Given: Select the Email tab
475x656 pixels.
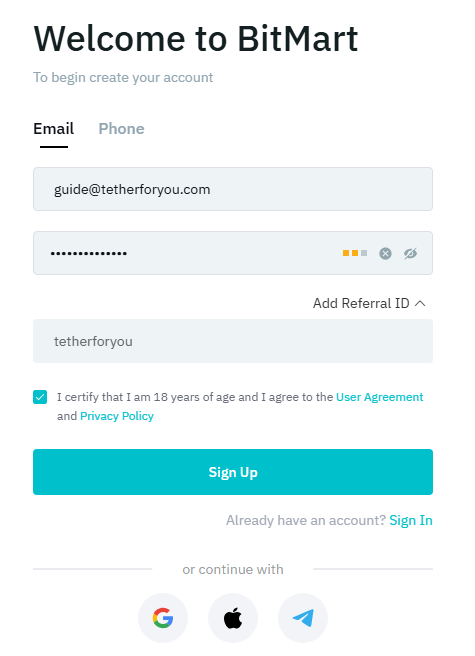Looking at the screenshot, I should 54,129.
